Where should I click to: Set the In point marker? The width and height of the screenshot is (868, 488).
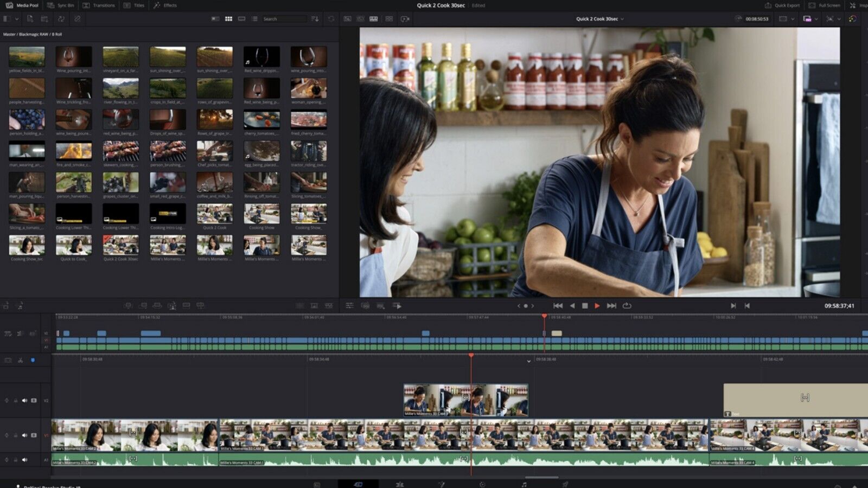[x=733, y=306]
